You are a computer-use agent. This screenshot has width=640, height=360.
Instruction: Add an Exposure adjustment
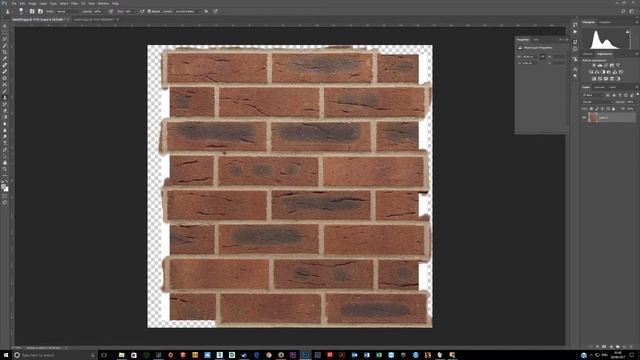coord(612,65)
